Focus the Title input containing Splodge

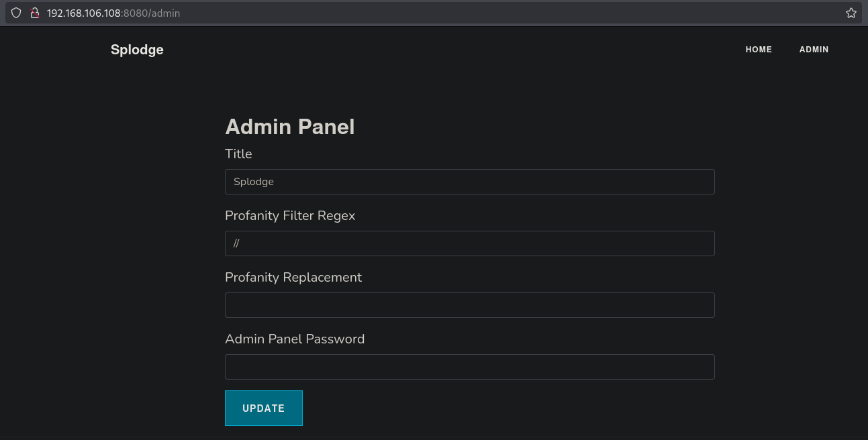469,182
